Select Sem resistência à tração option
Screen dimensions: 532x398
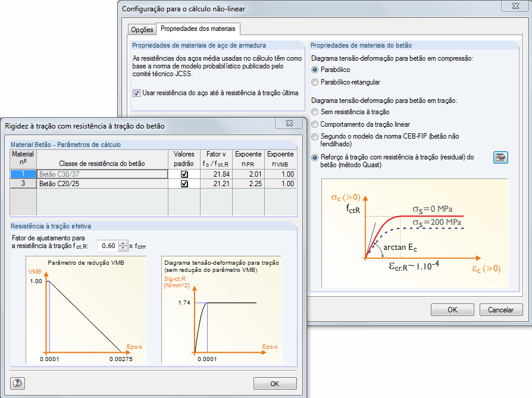coord(315,111)
